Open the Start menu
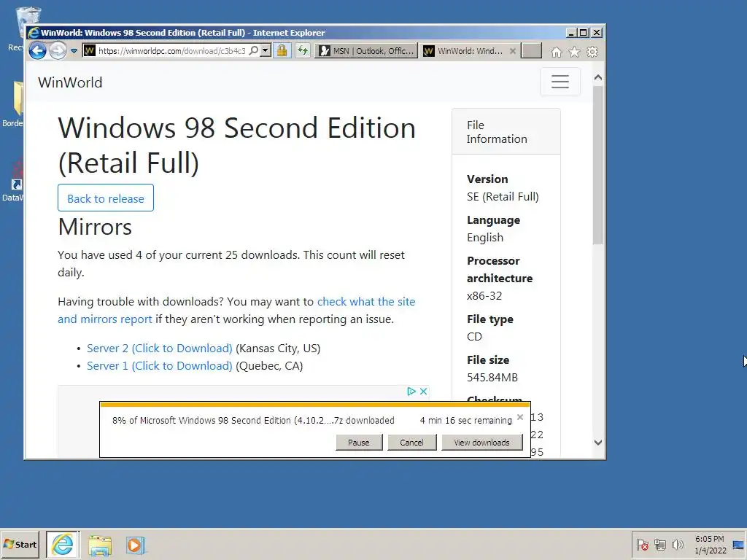Screen dimensions: 747x560 click(x=20, y=544)
